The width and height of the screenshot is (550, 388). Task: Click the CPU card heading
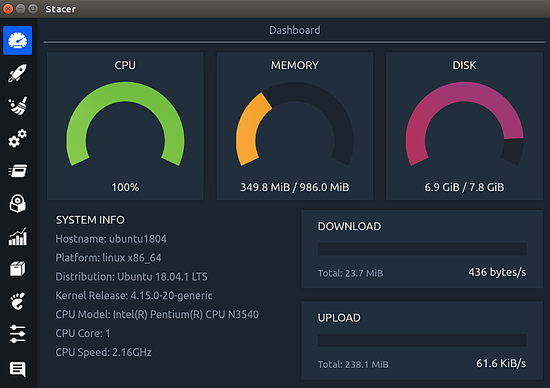(125, 65)
